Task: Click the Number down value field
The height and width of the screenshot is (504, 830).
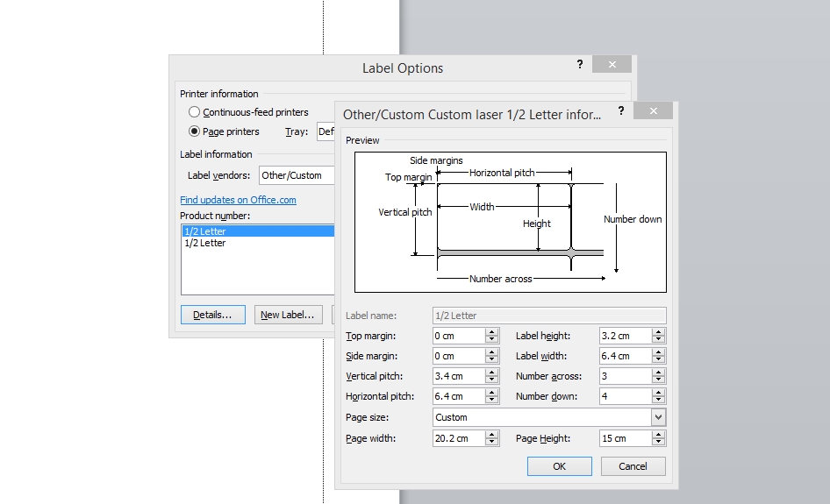Action: coord(626,396)
